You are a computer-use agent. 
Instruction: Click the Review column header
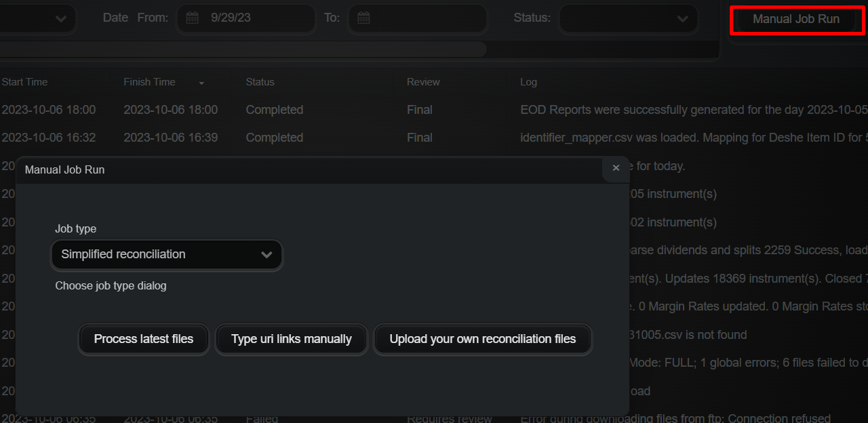tap(423, 82)
